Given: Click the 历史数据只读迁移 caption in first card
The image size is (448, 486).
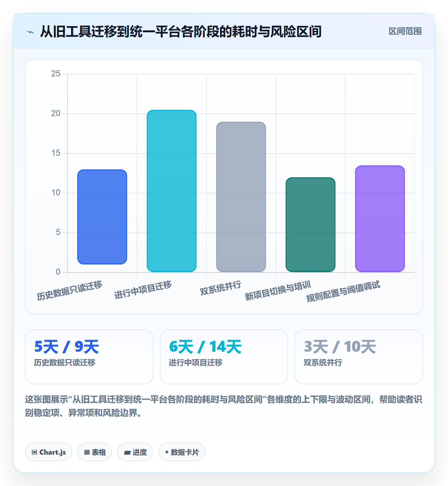Looking at the screenshot, I should 65,363.
